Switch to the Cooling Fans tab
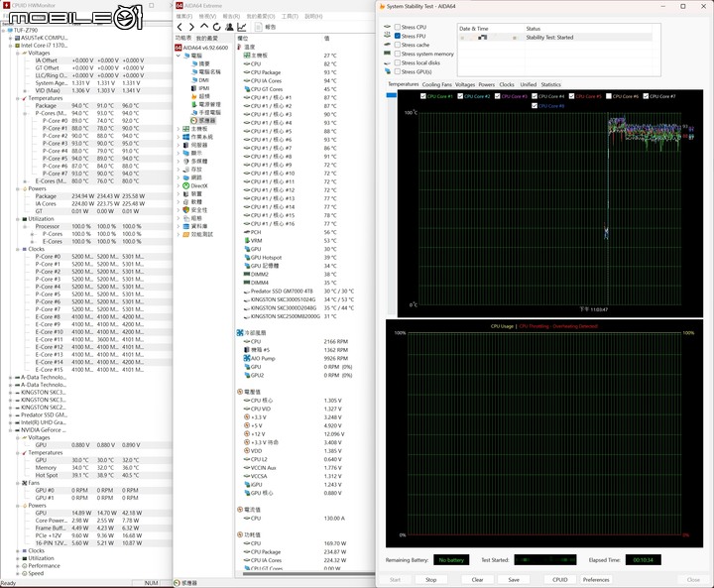Viewport: 714px width, 588px height. click(436, 84)
